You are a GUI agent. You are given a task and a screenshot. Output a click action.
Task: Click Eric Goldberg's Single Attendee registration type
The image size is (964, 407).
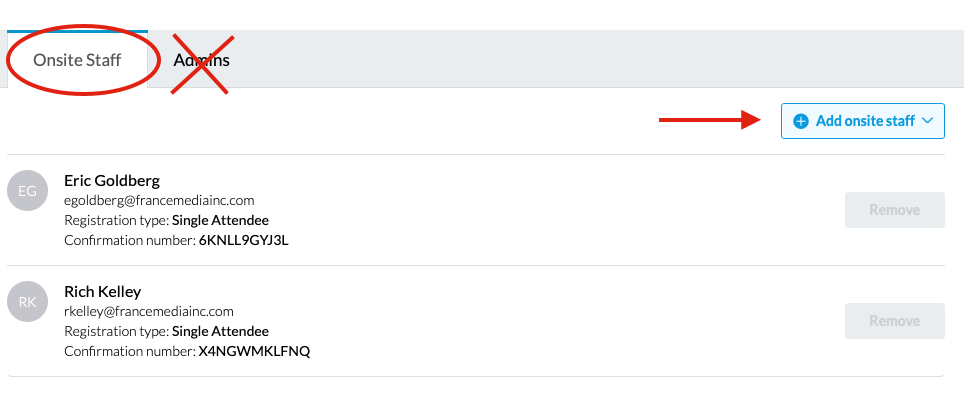coord(220,220)
